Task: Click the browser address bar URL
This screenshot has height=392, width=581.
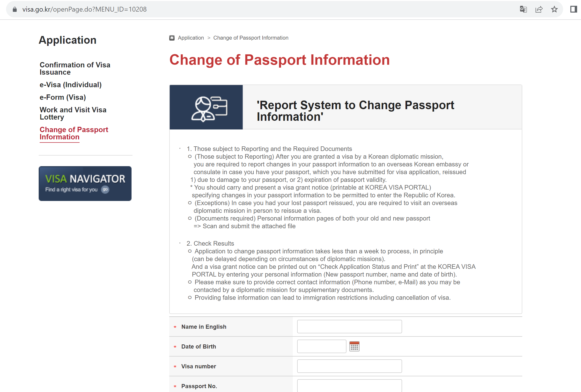Action: click(x=84, y=9)
